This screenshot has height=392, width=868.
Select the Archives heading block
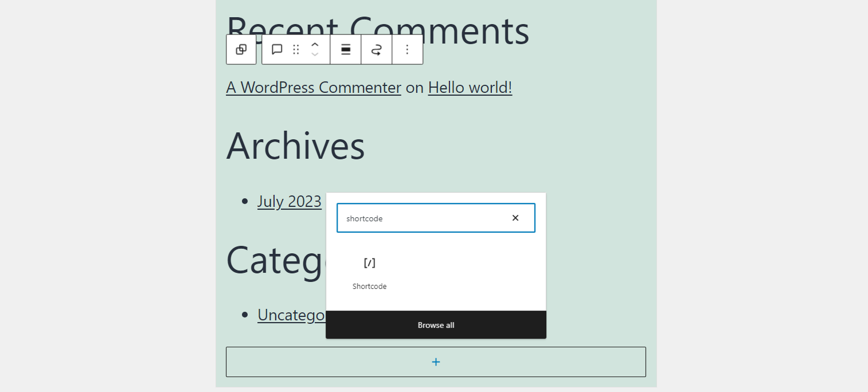pos(295,147)
